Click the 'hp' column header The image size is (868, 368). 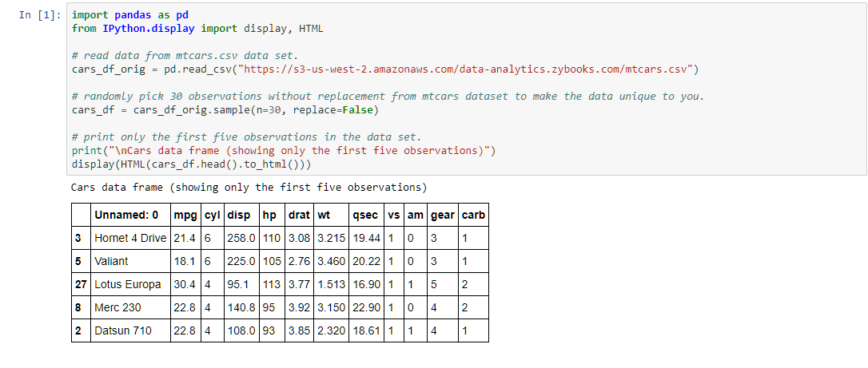[x=272, y=215]
